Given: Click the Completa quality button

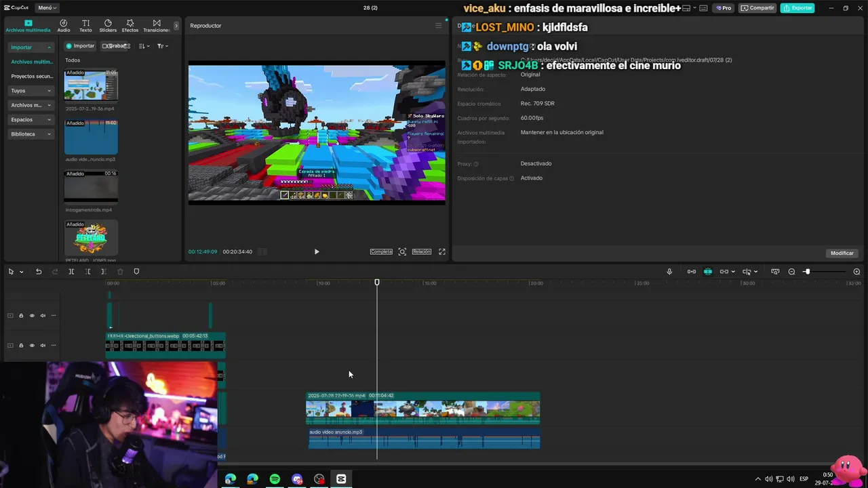Looking at the screenshot, I should 381,251.
